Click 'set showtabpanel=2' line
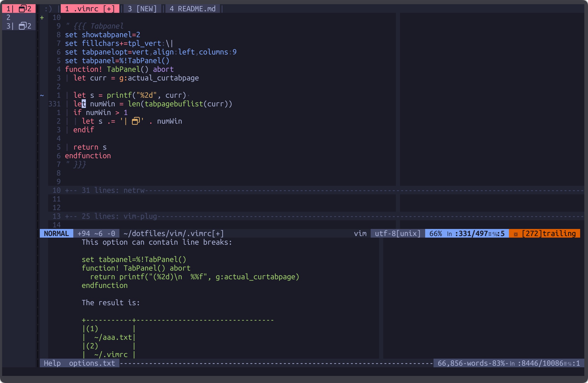Image resolution: width=588 pixels, height=383 pixels. click(x=103, y=35)
